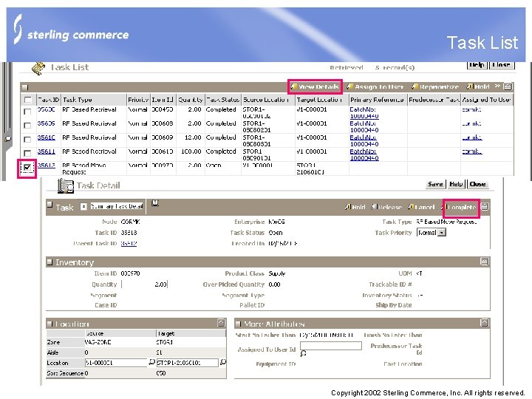Open task 35611 link
532x399 pixels.
[x=46, y=151]
